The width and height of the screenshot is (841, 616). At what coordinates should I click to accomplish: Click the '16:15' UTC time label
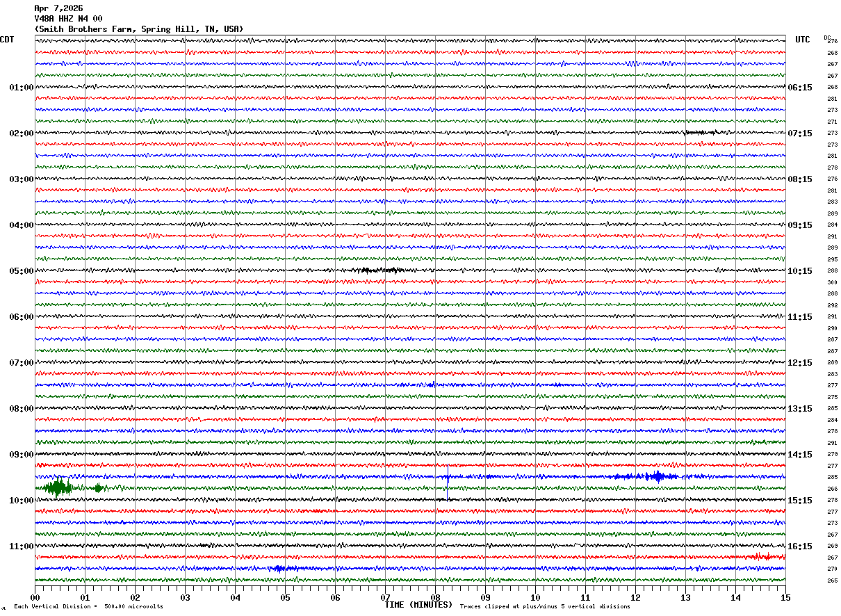click(800, 546)
